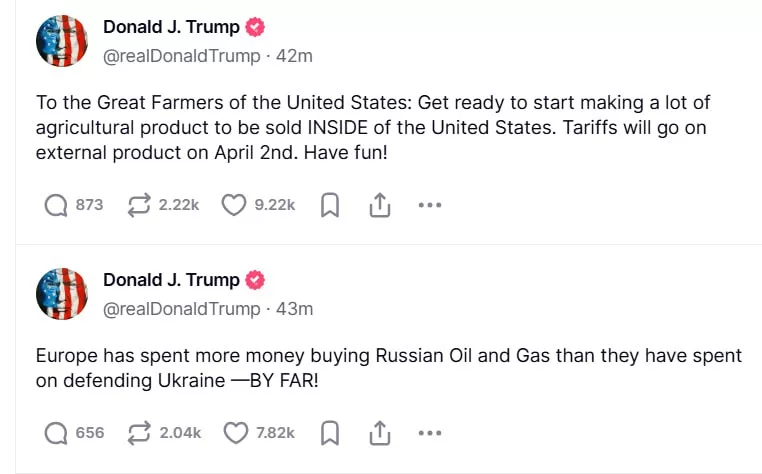The image size is (762, 474).
Task: Like the Russian Oil and Gas post
Action: (x=235, y=433)
